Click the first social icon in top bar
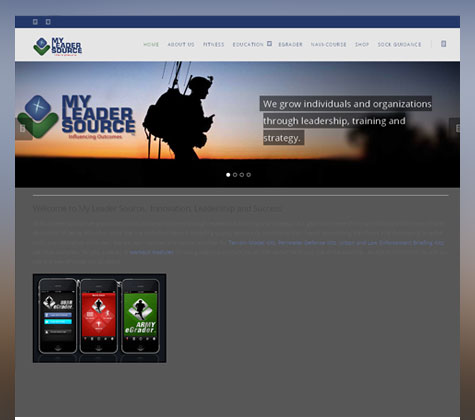Screen dimensions: 475x420 (35, 22)
